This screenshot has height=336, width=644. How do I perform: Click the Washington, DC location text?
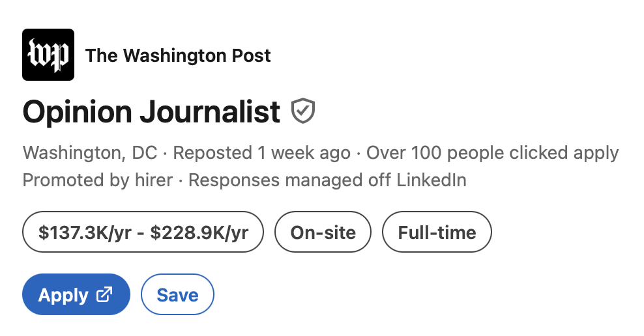(90, 153)
